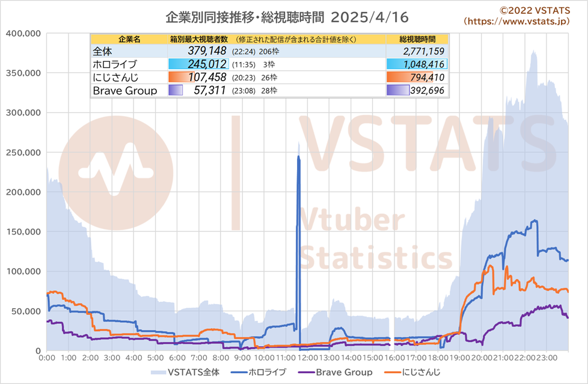
Task: Select the ©2022 VSTATS copyright text
Action: pos(534,10)
